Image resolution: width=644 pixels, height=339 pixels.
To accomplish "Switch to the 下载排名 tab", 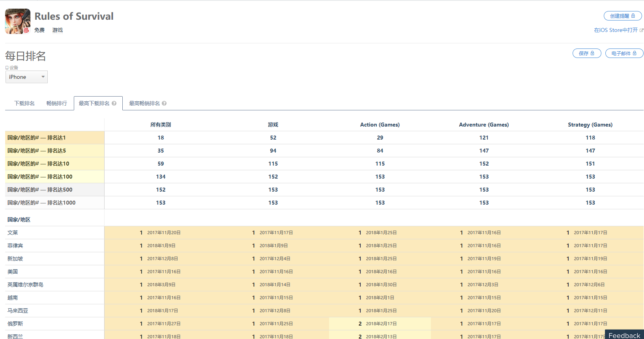I will 24,103.
